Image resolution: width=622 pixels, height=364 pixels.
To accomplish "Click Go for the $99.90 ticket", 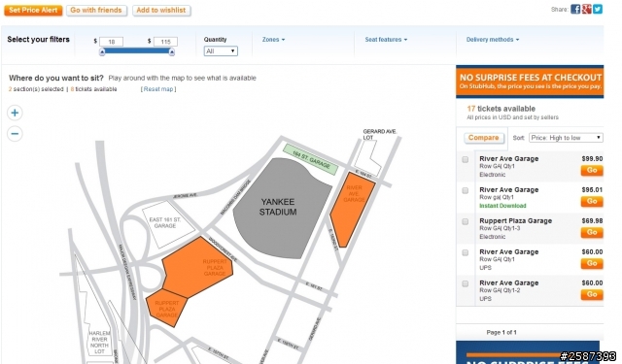I will tap(592, 170).
